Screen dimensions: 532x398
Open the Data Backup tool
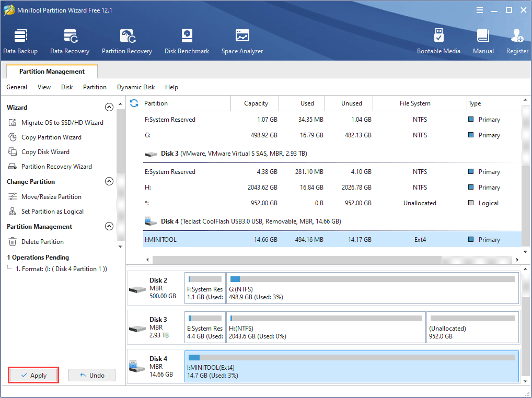20,41
